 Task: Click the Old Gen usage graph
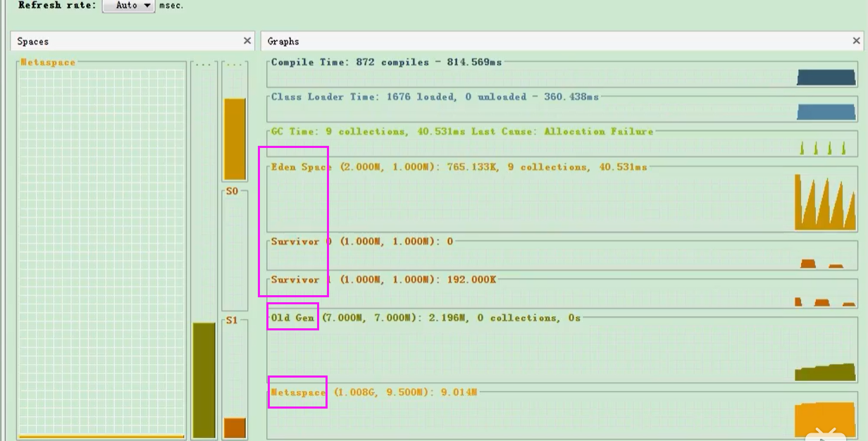[825, 372]
